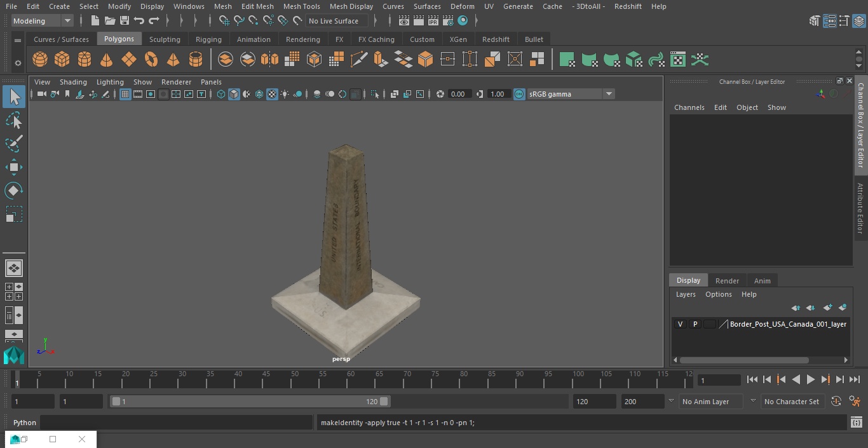Screen dimensions: 868x448
Task: Click the green Cylindrical UV mapping icon
Action: coord(590,60)
